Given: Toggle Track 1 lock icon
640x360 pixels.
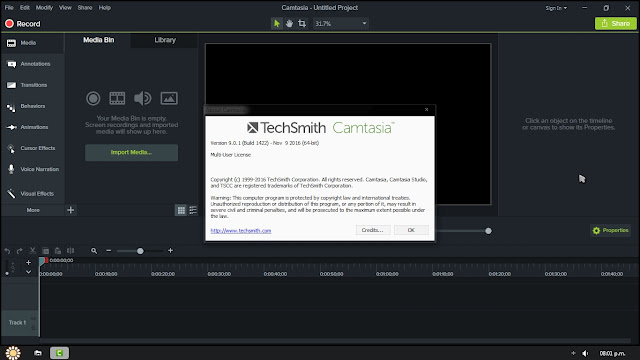Looking at the screenshot, I should click(33, 327).
